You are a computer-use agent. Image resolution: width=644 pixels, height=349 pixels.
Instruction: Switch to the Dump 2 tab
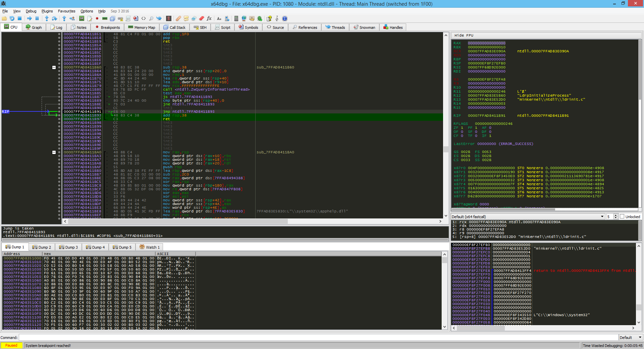(x=42, y=247)
